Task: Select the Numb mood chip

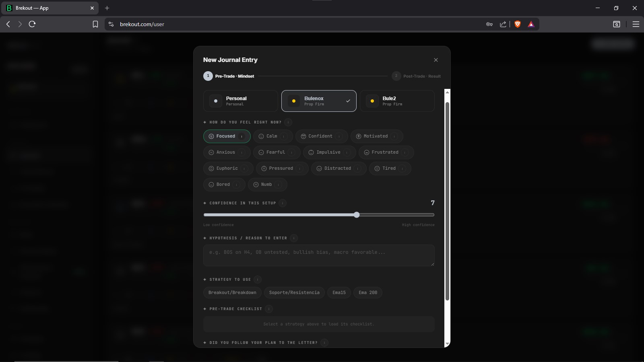Action: [267, 185]
